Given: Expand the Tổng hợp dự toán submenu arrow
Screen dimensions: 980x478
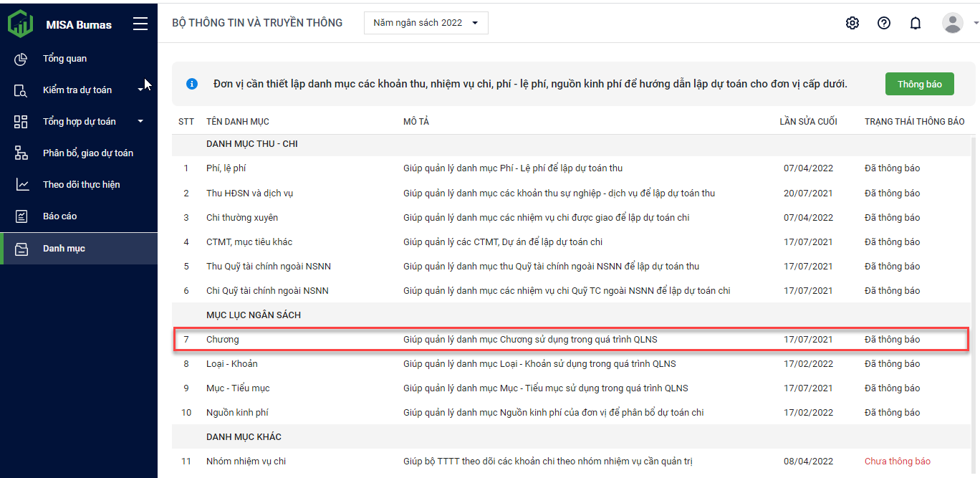Looking at the screenshot, I should [140, 121].
